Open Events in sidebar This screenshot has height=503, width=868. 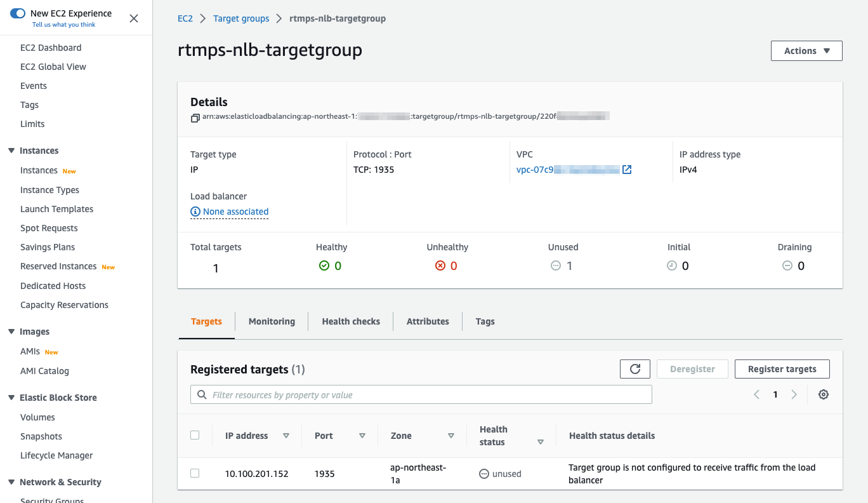[x=34, y=86]
